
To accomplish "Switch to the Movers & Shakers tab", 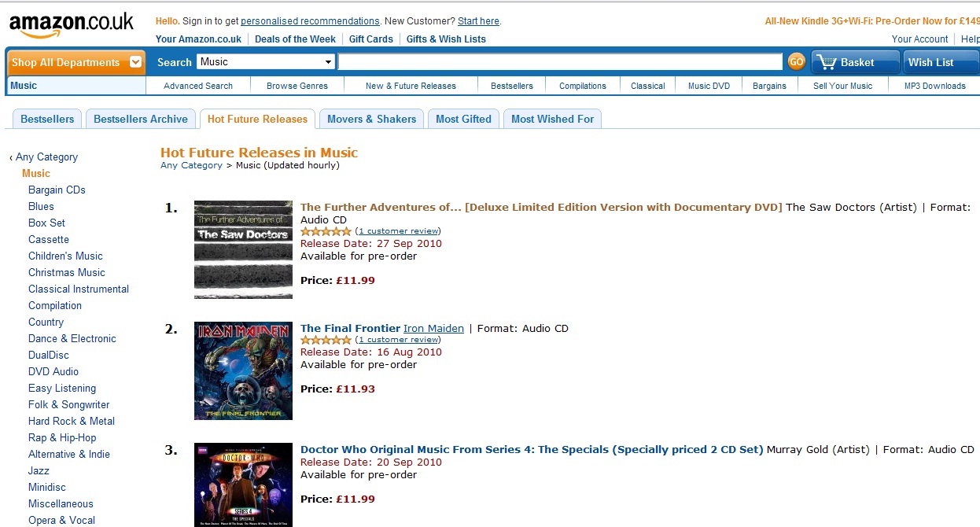I will pyautogui.click(x=371, y=119).
